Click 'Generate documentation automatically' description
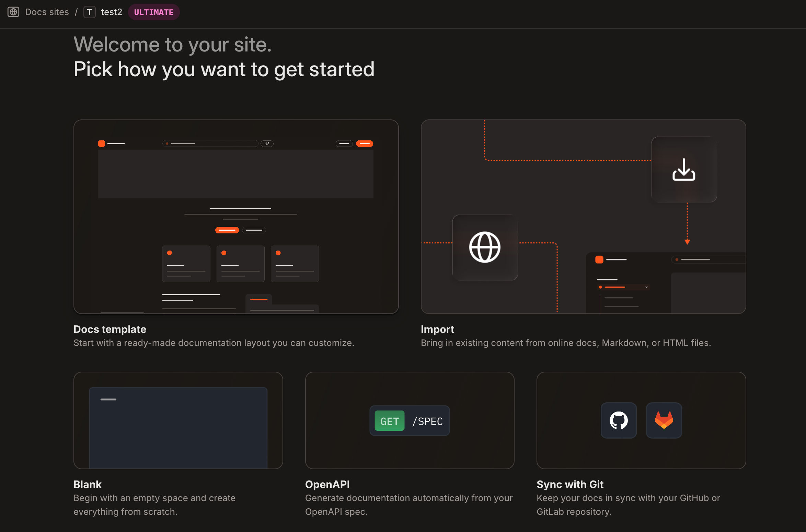Screen dimensions: 806x532 click(x=409, y=505)
